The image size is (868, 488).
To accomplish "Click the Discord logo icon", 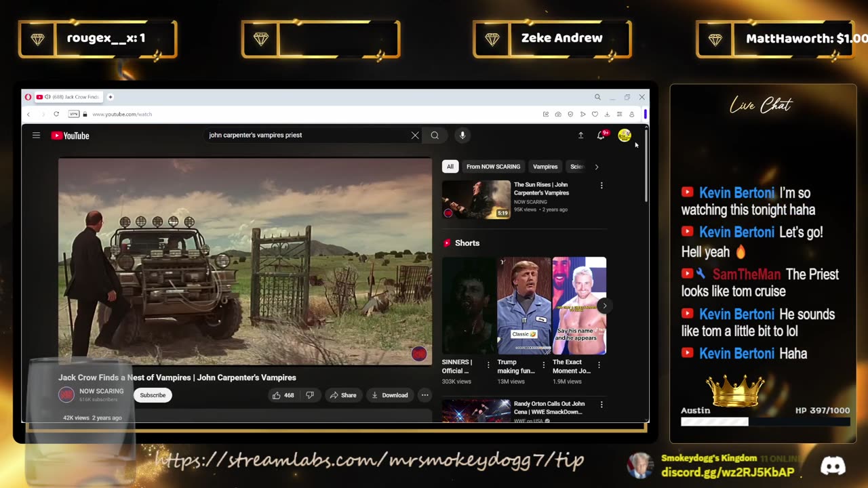I will tap(833, 466).
